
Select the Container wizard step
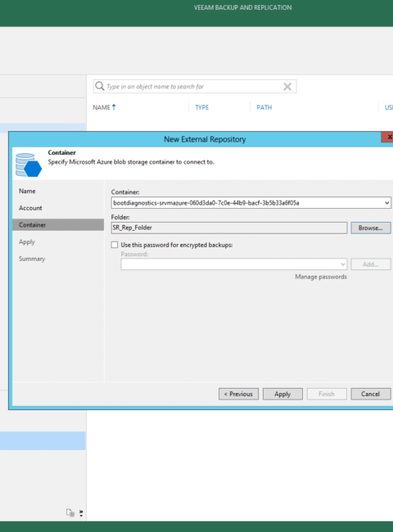tap(58, 224)
